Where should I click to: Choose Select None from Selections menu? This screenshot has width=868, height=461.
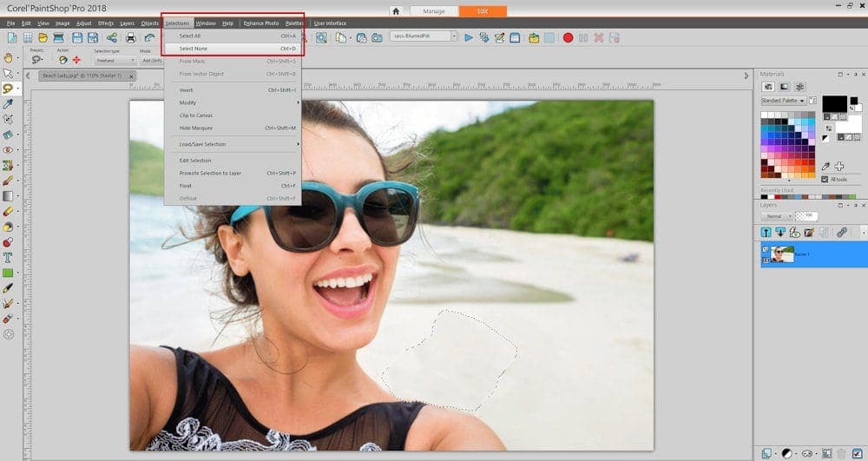click(x=193, y=48)
